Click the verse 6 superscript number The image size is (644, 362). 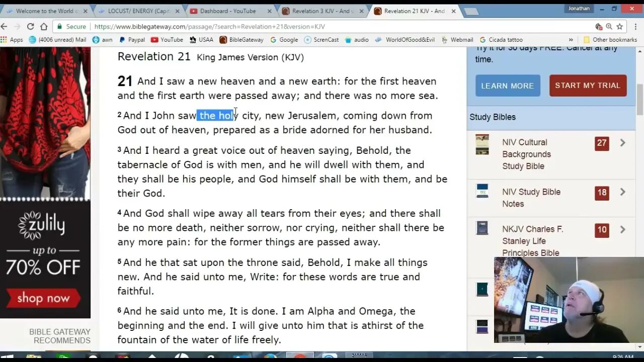pos(120,310)
